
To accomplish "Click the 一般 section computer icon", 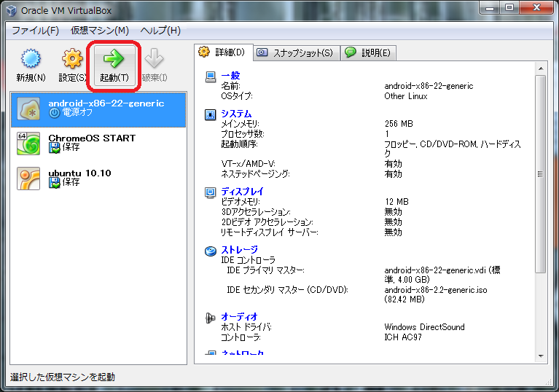I will 211,77.
